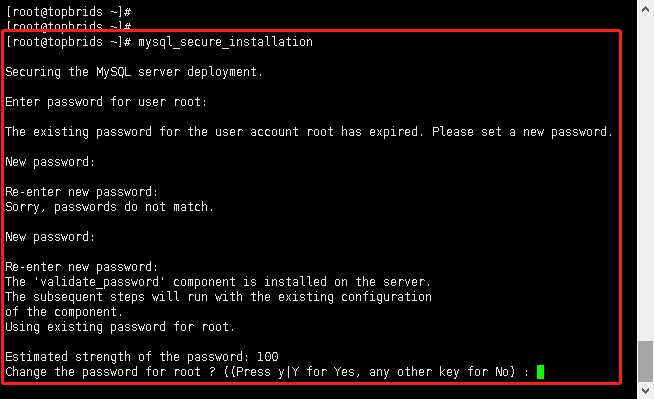Click the 'Enter password for user root:' prompt
The image size is (654, 399).
click(x=106, y=102)
